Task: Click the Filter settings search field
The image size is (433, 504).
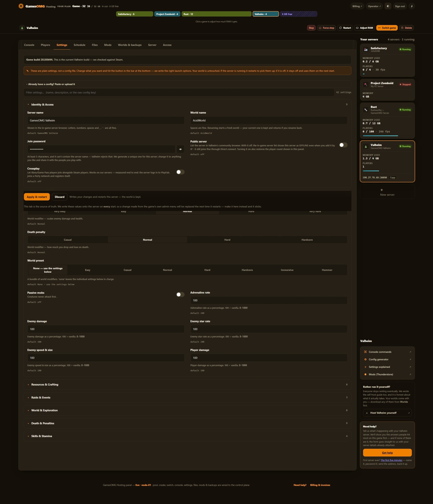Action: (x=179, y=93)
